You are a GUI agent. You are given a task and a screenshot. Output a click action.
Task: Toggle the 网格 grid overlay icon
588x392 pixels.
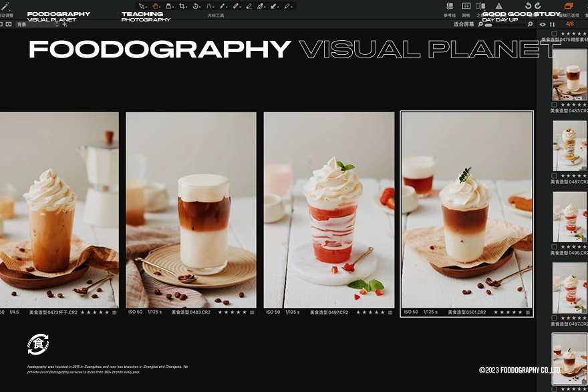466,6
